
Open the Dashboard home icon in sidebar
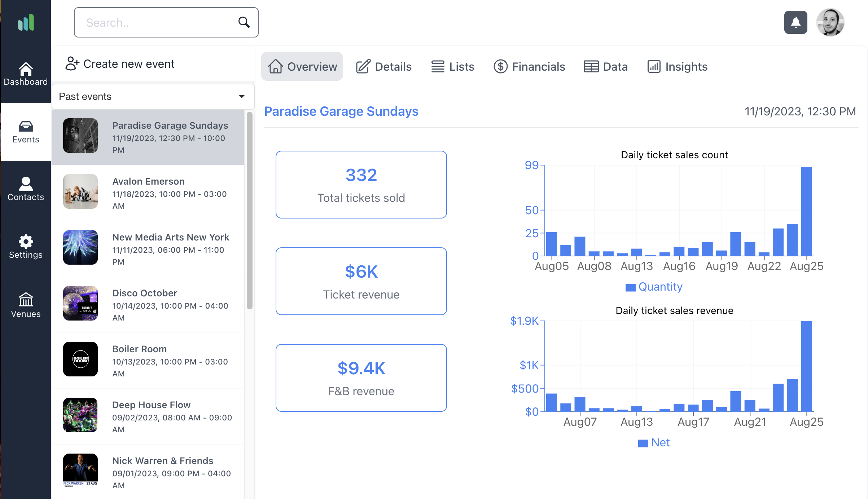pos(26,69)
